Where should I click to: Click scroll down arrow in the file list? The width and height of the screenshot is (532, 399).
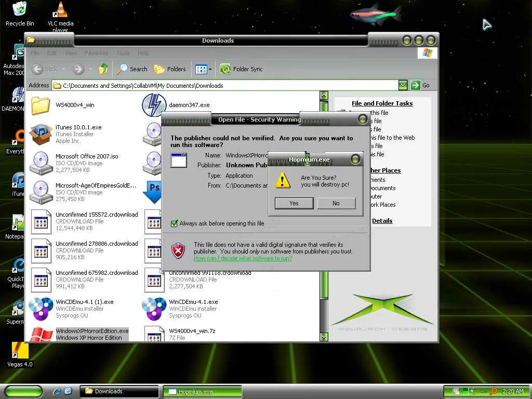click(x=324, y=337)
